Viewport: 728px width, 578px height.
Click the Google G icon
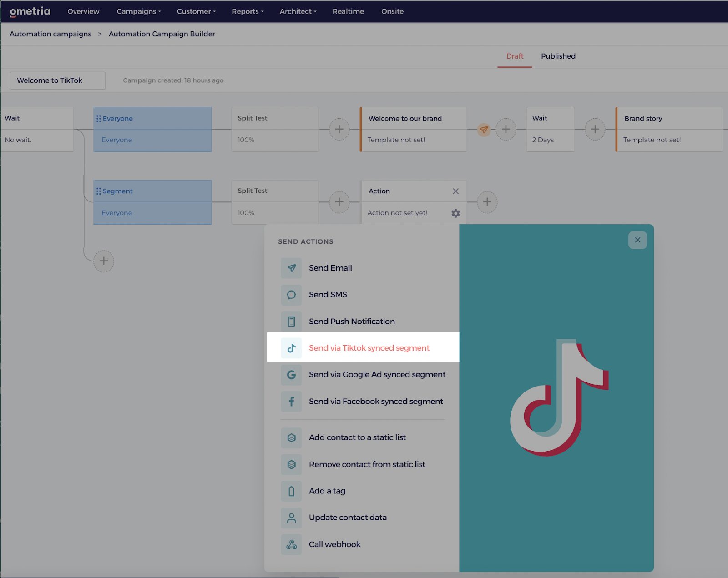[x=291, y=375]
